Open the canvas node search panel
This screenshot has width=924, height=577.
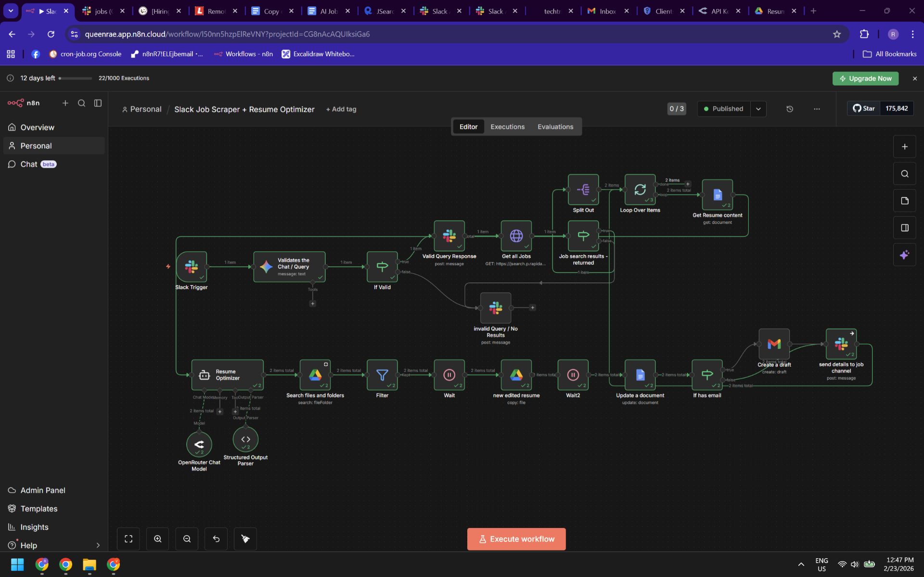coord(904,174)
